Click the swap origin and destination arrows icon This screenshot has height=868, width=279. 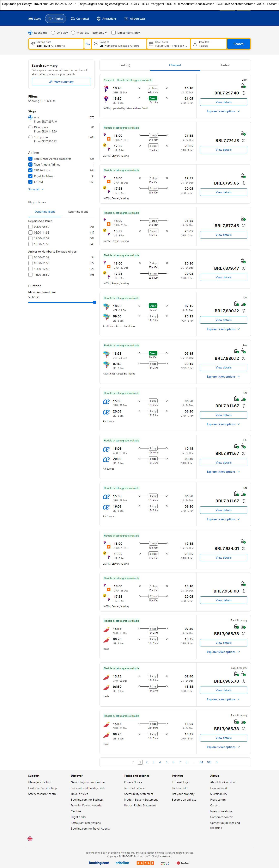tap(88, 44)
